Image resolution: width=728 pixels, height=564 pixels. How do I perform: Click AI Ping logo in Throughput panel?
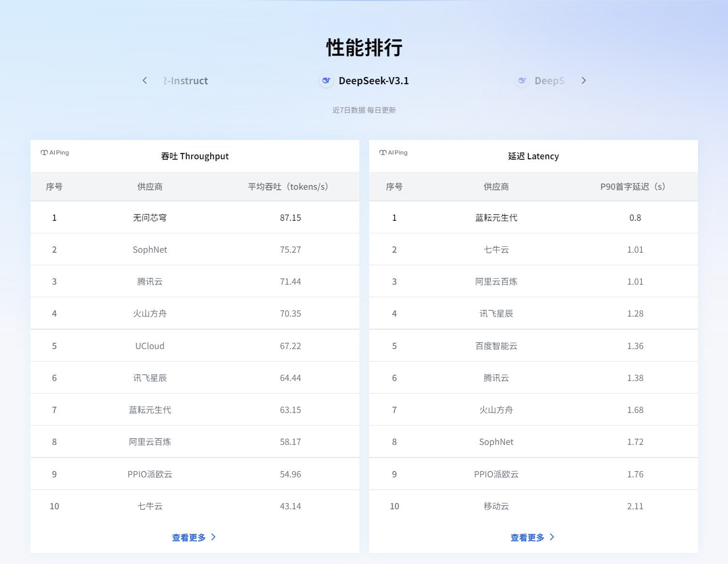tap(55, 152)
